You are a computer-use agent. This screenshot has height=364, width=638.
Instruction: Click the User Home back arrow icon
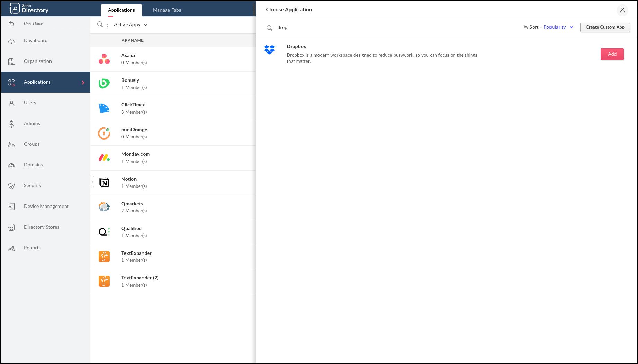(x=11, y=23)
